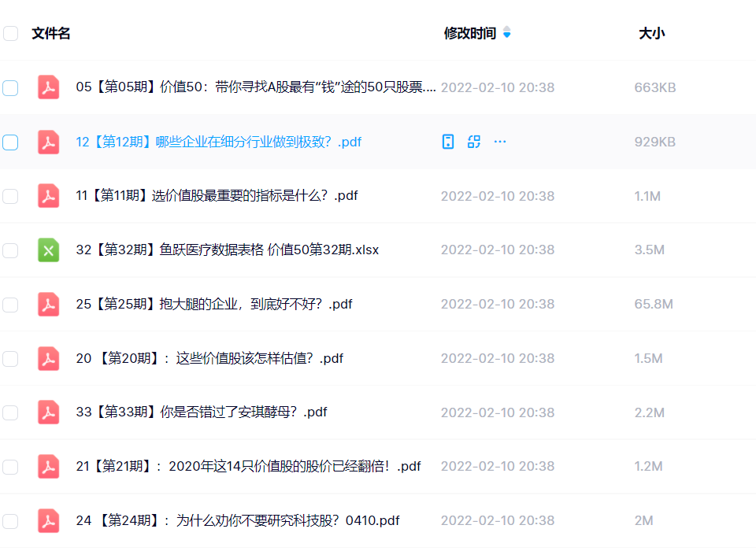Open file 20【第20期】这些价值股该怎样估值
Image resolution: width=756 pixels, height=551 pixels.
pyautogui.click(x=209, y=359)
